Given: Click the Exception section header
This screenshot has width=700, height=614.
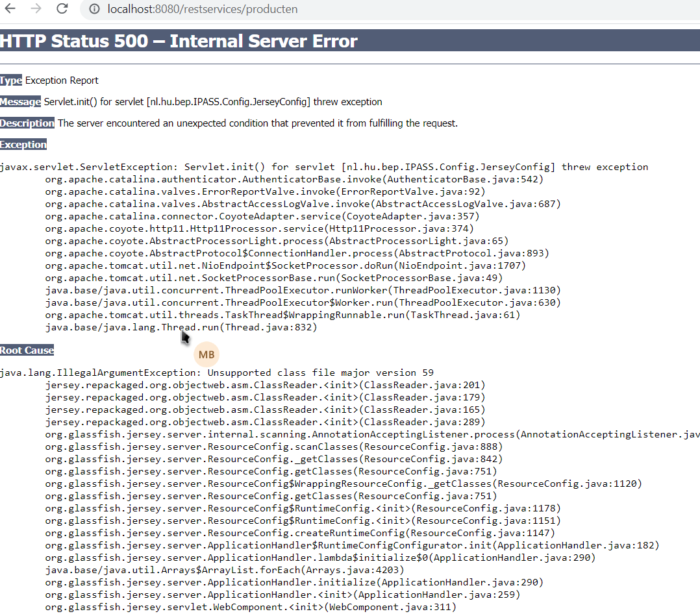Looking at the screenshot, I should coord(23,144).
